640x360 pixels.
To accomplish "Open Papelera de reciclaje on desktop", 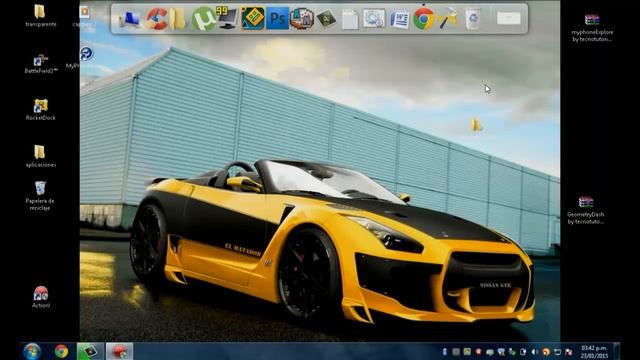I will point(40,196).
